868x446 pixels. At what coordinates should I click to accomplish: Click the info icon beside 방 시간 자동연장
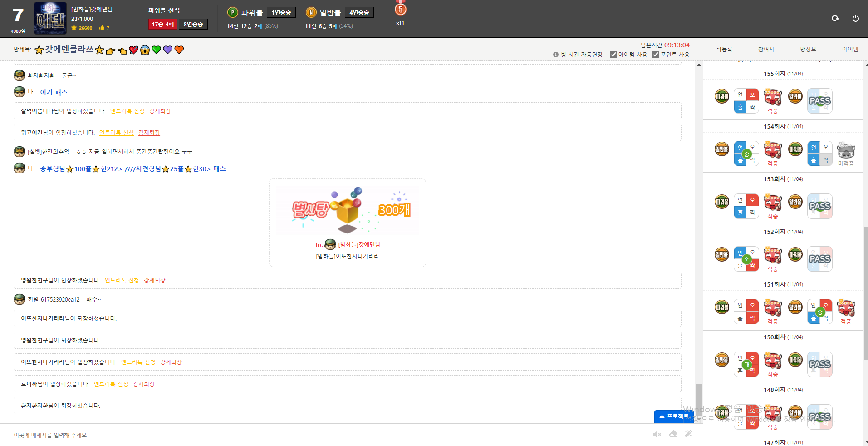click(x=556, y=55)
